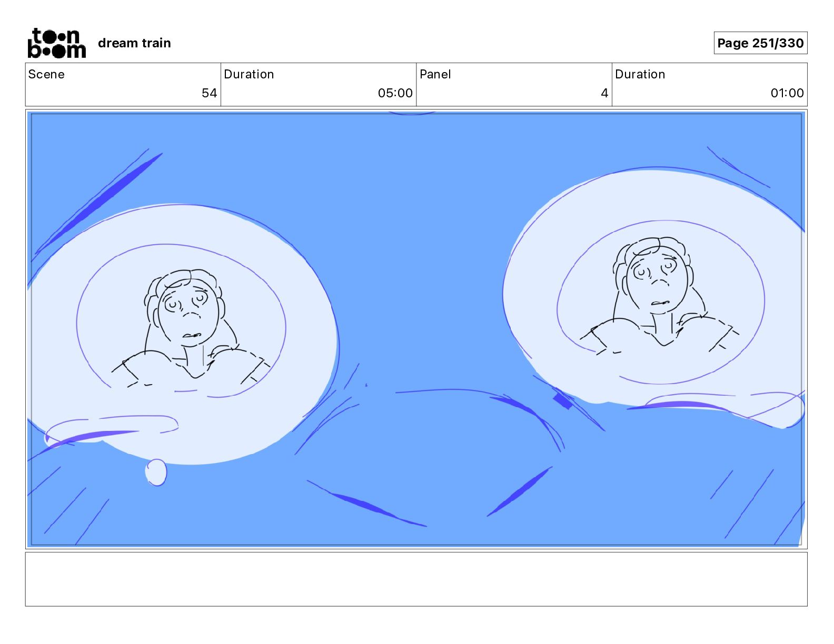Screen dimensions: 834x644
Task: Click the scene value 54
Action: [x=209, y=93]
